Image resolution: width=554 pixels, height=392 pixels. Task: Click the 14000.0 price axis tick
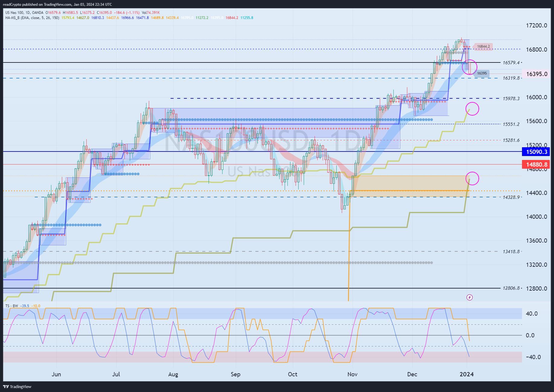tap(536, 217)
